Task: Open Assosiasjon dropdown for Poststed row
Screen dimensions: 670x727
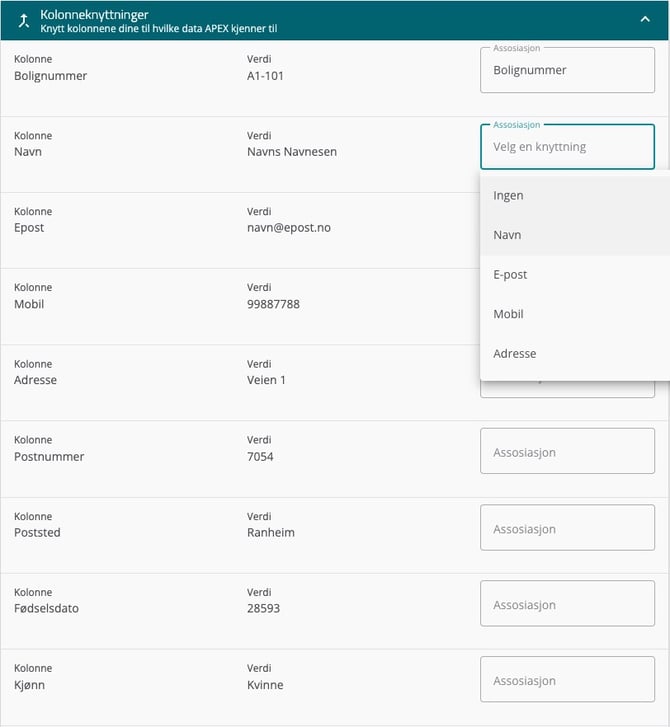Action: (x=568, y=528)
